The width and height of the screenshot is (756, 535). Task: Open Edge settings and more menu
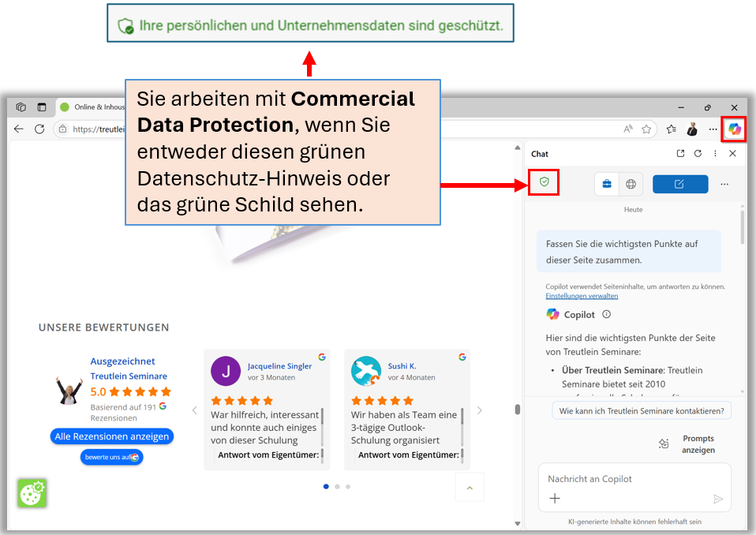pyautogui.click(x=713, y=129)
